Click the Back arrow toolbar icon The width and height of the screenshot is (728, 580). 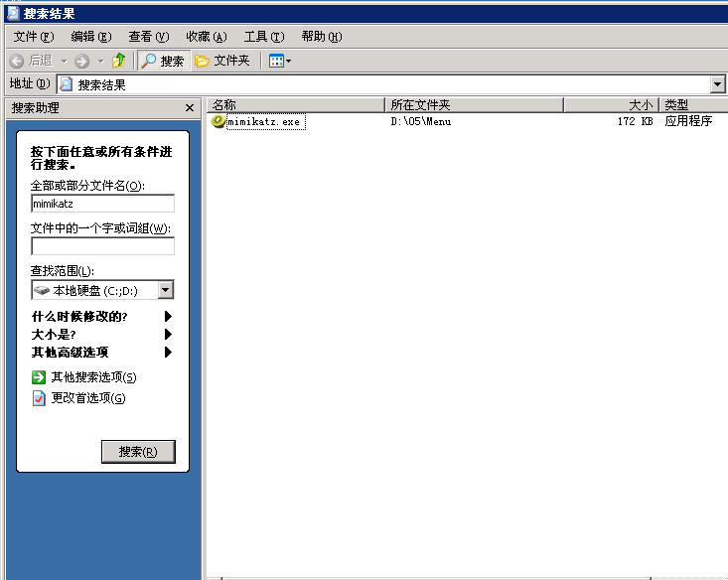coord(19,61)
